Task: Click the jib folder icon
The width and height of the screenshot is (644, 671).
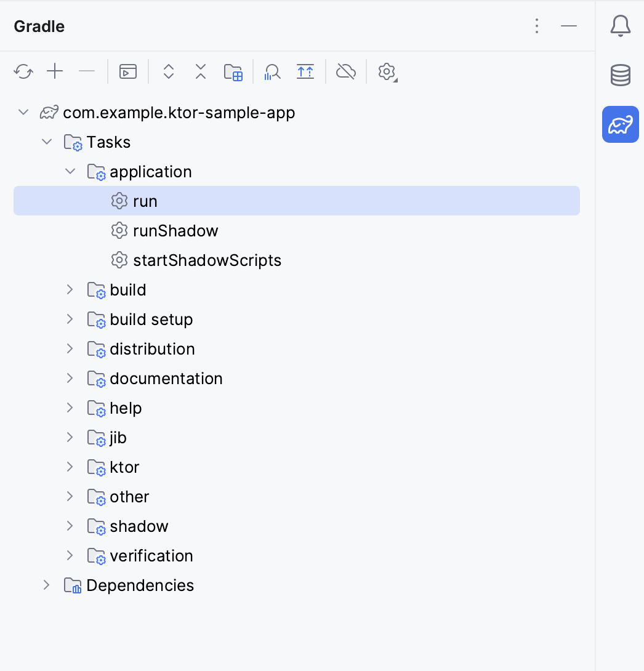Action: 96,438
